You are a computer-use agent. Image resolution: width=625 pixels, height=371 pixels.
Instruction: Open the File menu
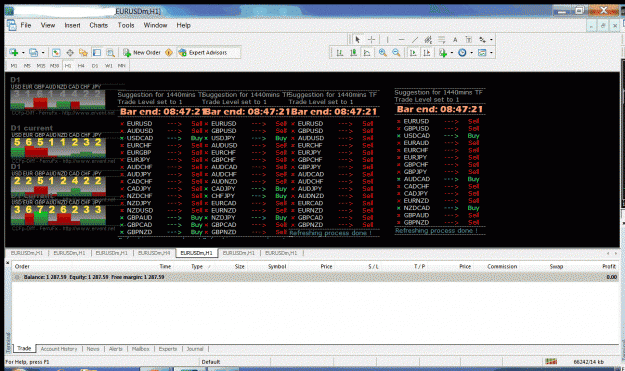26,25
